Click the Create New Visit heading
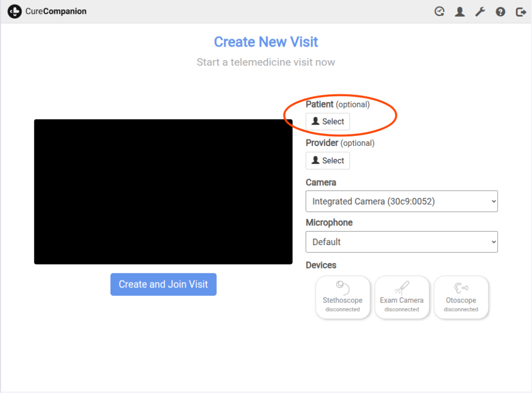Screen dimensions: 532x393 click(266, 42)
